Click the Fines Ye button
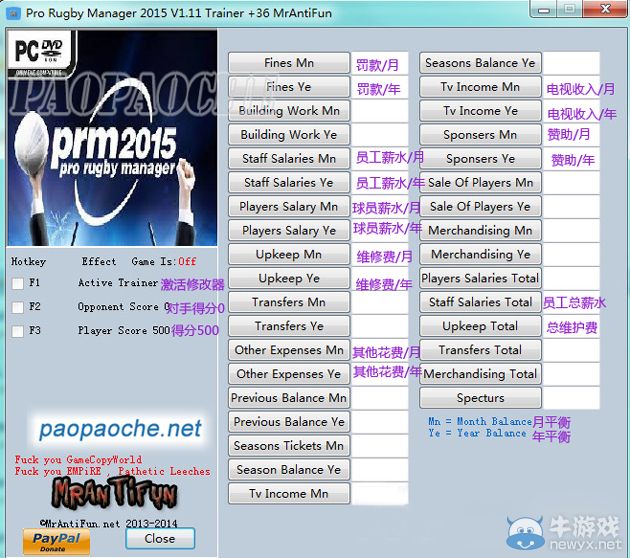The height and width of the screenshot is (558, 630). coord(289,87)
